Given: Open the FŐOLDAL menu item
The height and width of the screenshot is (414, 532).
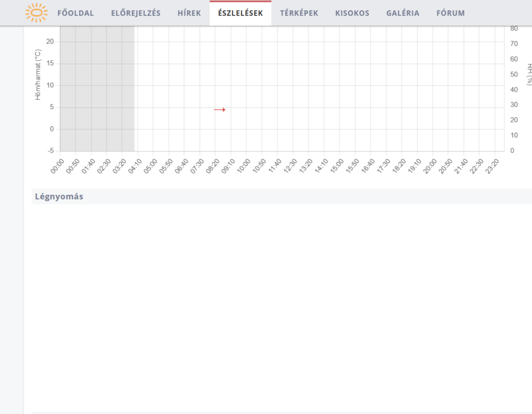Looking at the screenshot, I should [75, 13].
